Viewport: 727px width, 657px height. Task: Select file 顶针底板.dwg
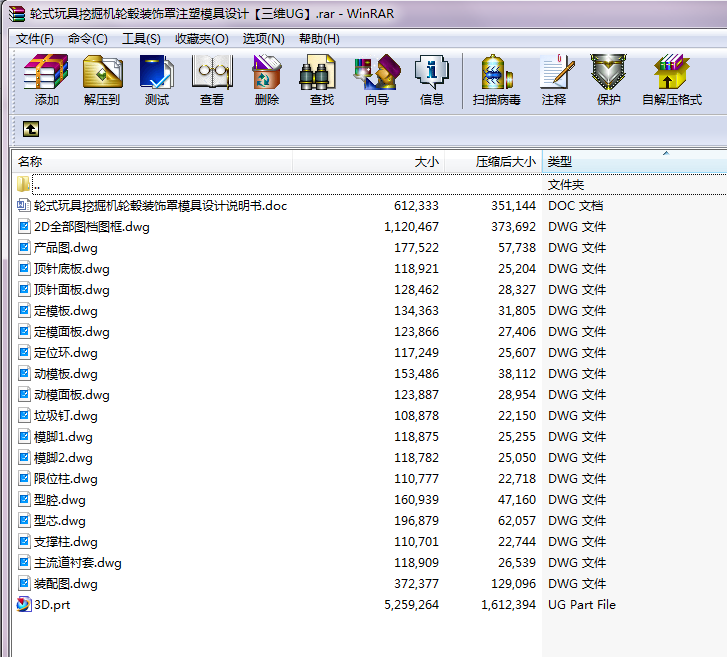(x=71, y=268)
